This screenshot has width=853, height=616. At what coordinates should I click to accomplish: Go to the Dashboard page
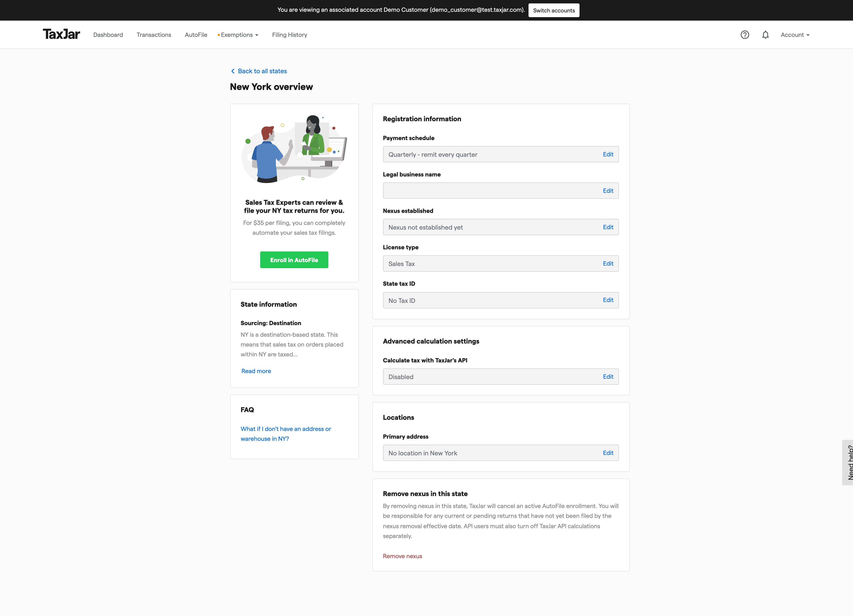click(x=108, y=34)
